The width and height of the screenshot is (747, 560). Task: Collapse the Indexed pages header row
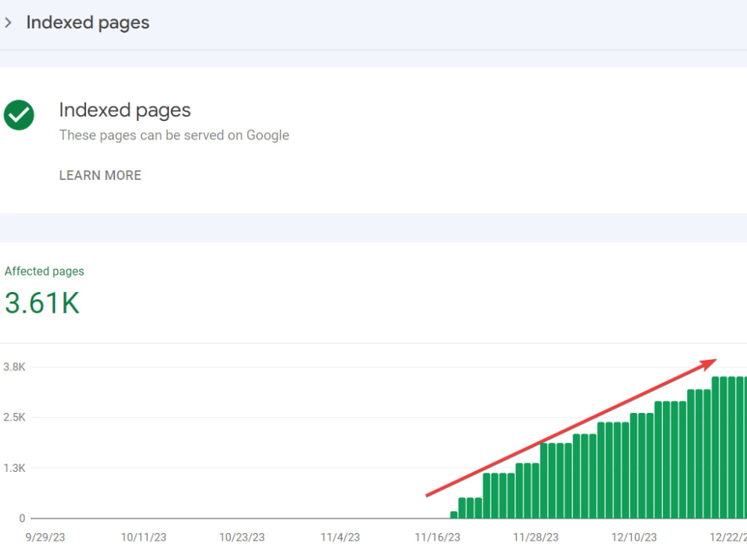(x=87, y=22)
